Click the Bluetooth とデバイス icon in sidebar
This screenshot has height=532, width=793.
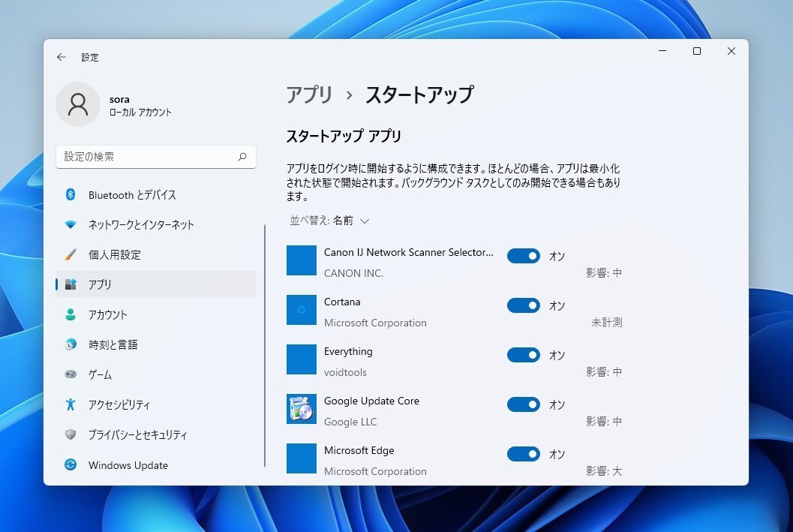tap(71, 195)
